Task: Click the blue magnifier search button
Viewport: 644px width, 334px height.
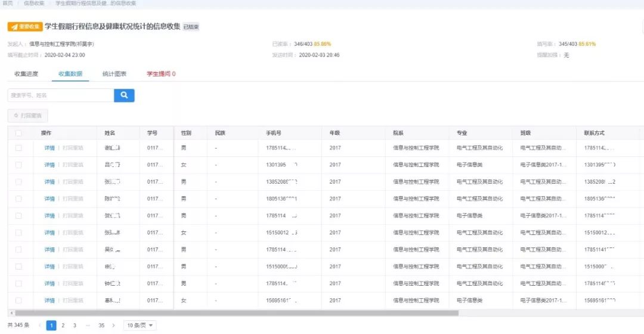Action: (124, 95)
